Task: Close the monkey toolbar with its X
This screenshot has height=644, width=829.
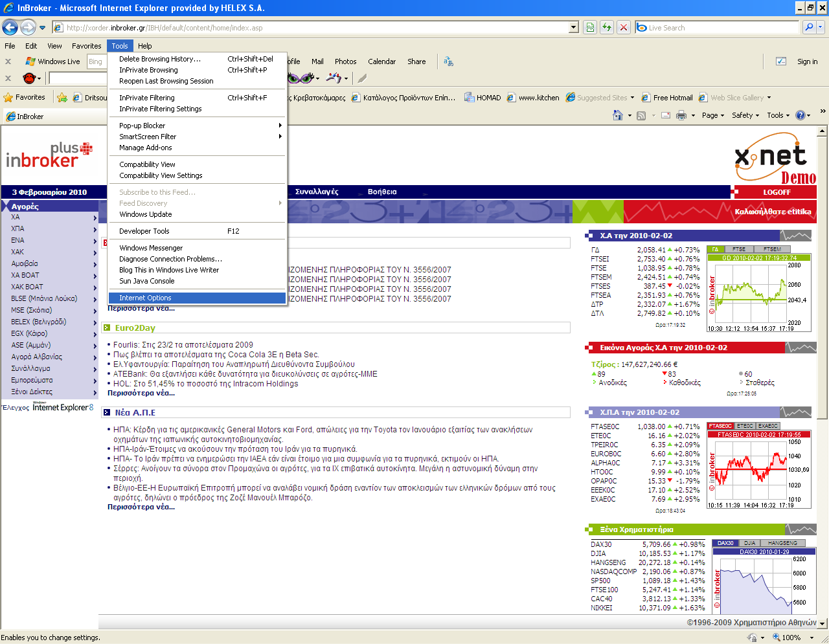Action: coord(8,78)
